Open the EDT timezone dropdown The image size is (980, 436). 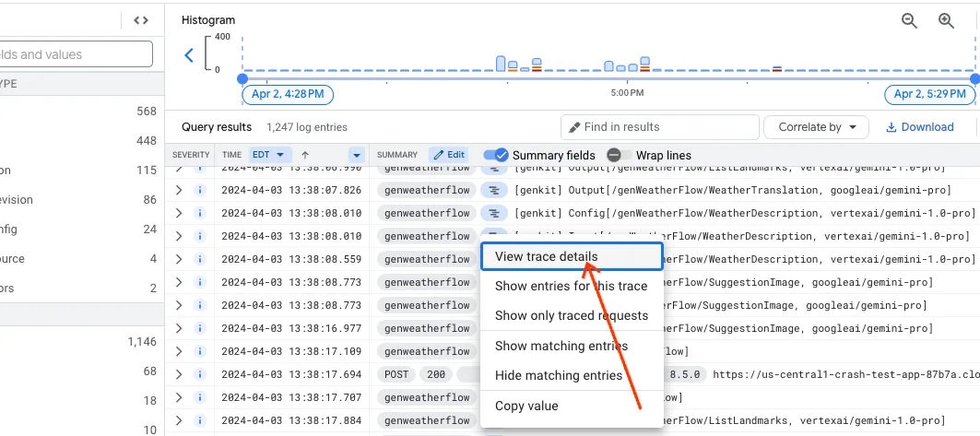tap(268, 154)
